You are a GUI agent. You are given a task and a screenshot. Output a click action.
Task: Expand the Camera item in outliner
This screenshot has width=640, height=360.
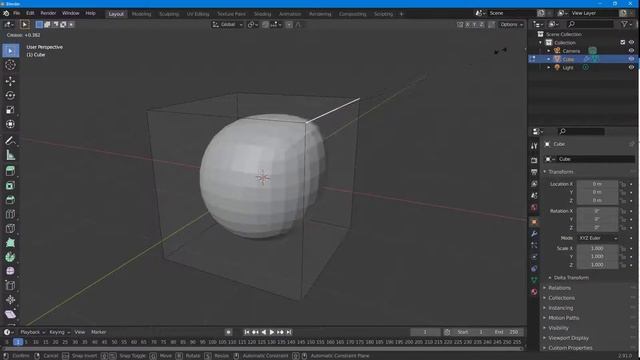pos(549,51)
